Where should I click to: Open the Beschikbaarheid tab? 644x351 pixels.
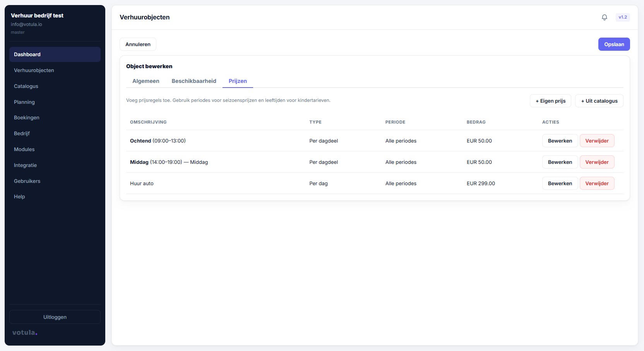click(x=194, y=81)
